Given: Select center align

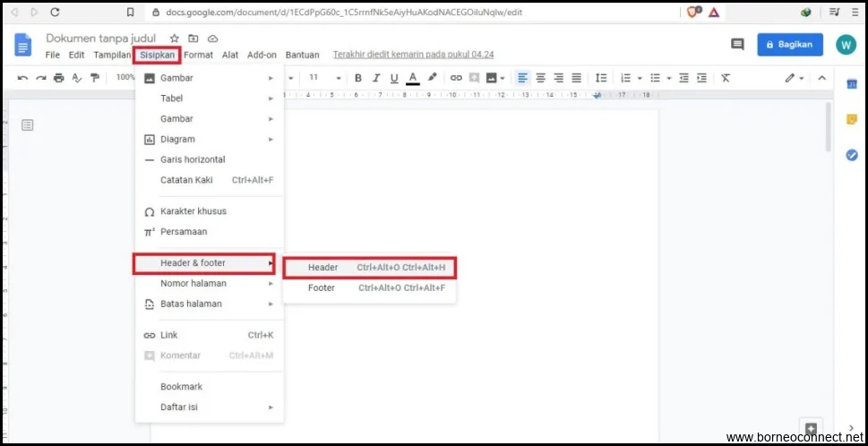Looking at the screenshot, I should 541,78.
